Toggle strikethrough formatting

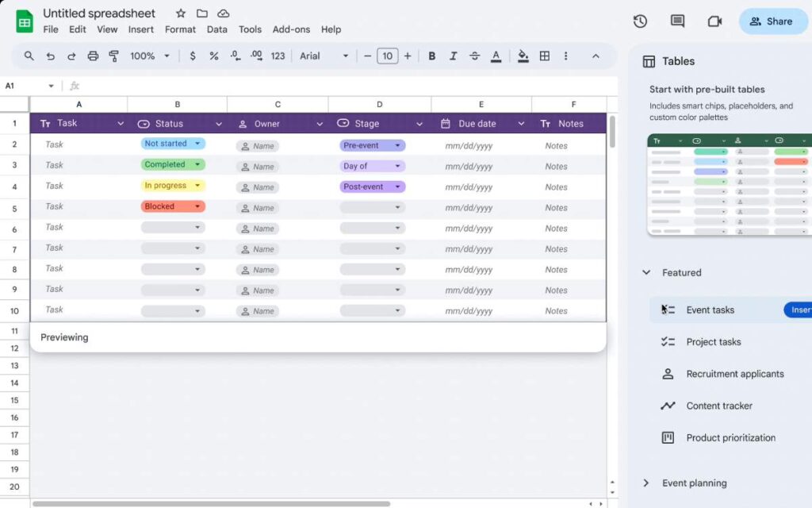click(474, 56)
